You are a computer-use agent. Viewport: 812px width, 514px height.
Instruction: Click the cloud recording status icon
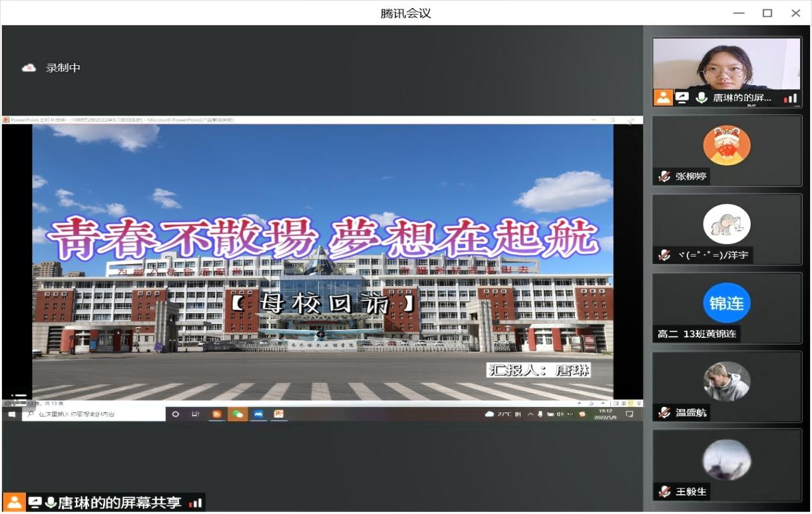point(29,68)
